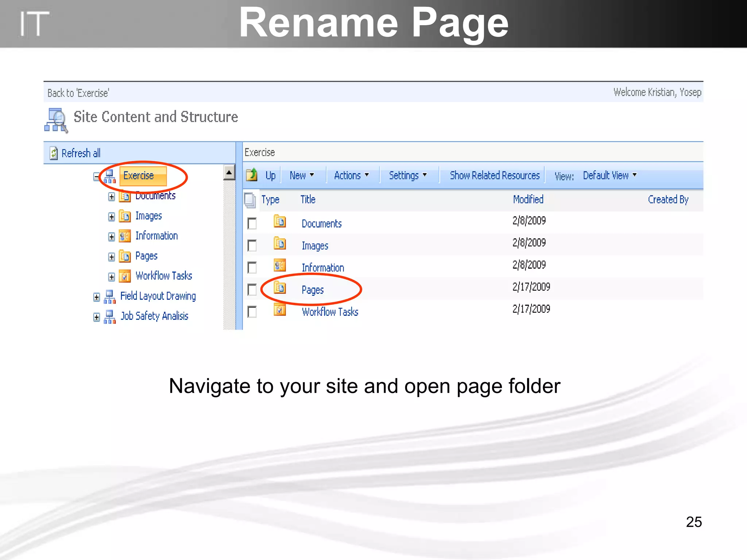This screenshot has height=560, width=747.
Task: Click the Pages row type icon
Action: (x=280, y=288)
